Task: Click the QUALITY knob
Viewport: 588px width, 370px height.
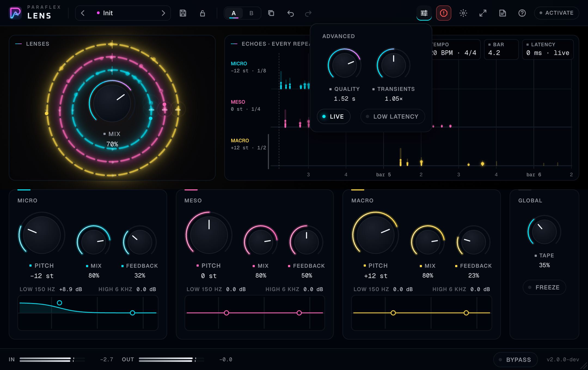Action: pyautogui.click(x=344, y=65)
